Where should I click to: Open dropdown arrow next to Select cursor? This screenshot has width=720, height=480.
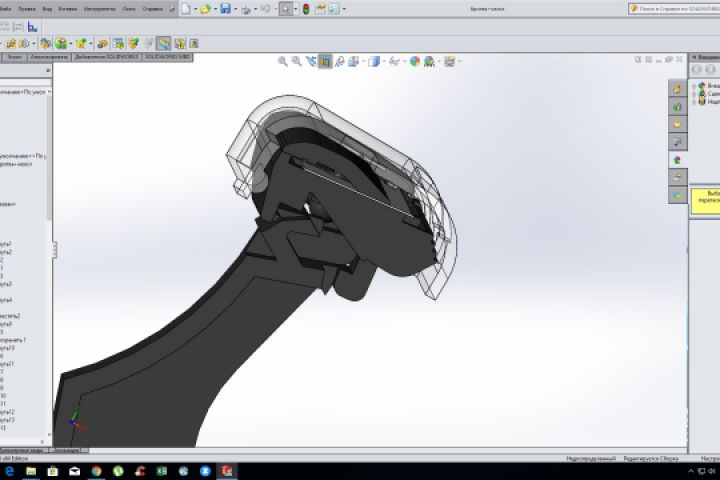click(295, 9)
